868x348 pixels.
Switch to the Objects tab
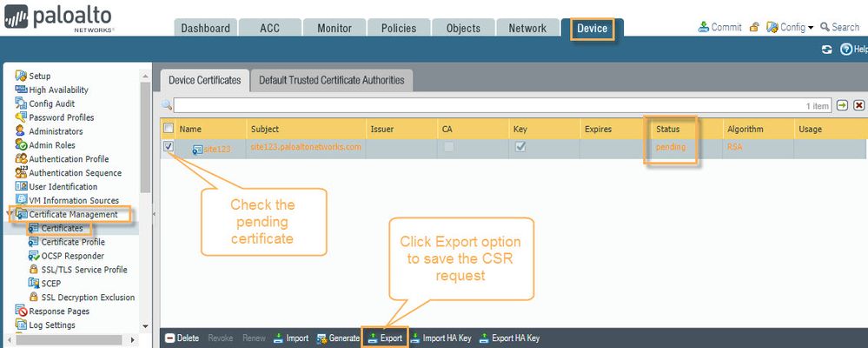point(463,28)
